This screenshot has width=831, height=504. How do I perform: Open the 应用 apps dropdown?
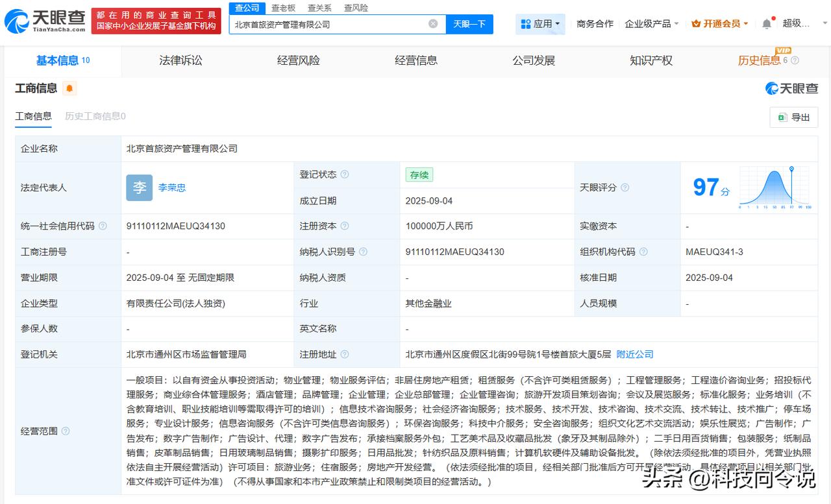click(x=541, y=24)
